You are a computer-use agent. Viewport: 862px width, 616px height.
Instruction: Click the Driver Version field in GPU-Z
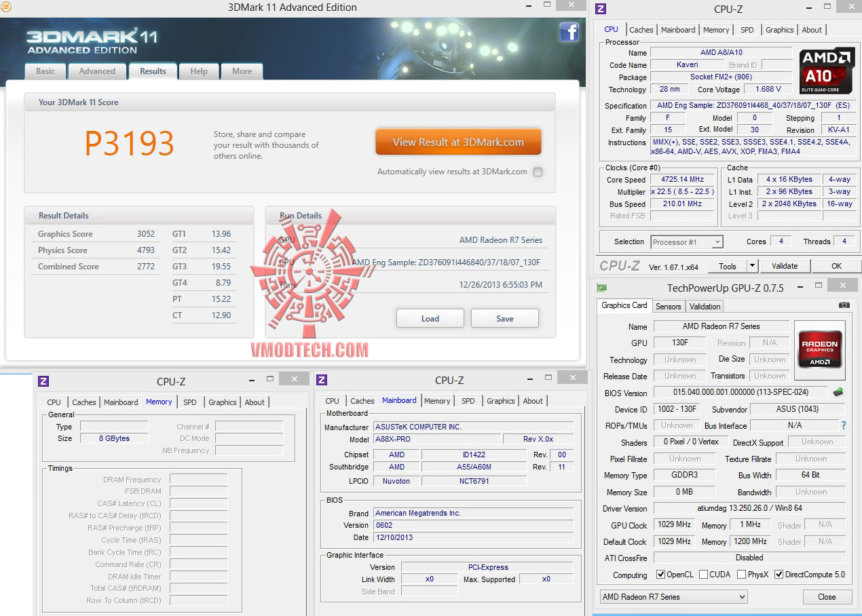pyautogui.click(x=749, y=509)
